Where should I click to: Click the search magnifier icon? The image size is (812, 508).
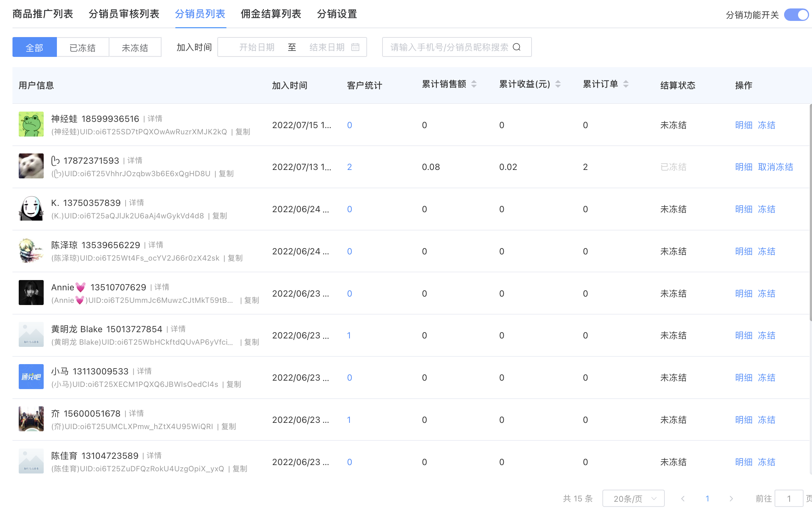(x=516, y=47)
